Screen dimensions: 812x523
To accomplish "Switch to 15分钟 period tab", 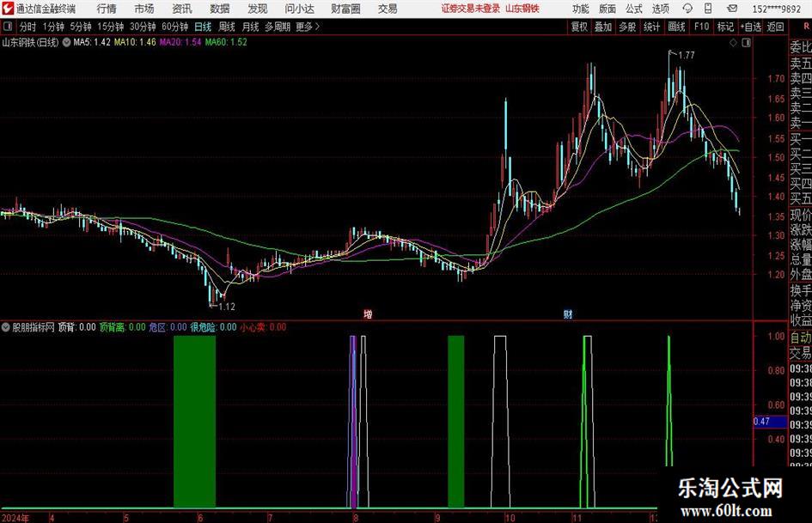I will 110,27.
